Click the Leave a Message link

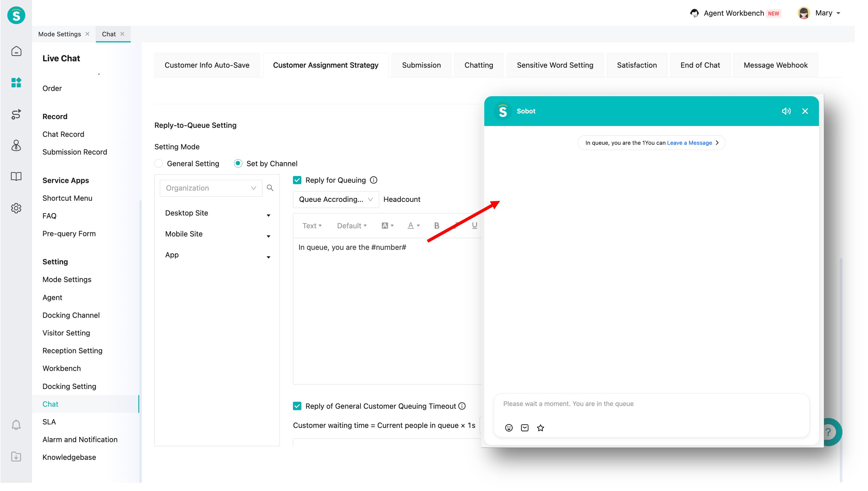(x=689, y=143)
